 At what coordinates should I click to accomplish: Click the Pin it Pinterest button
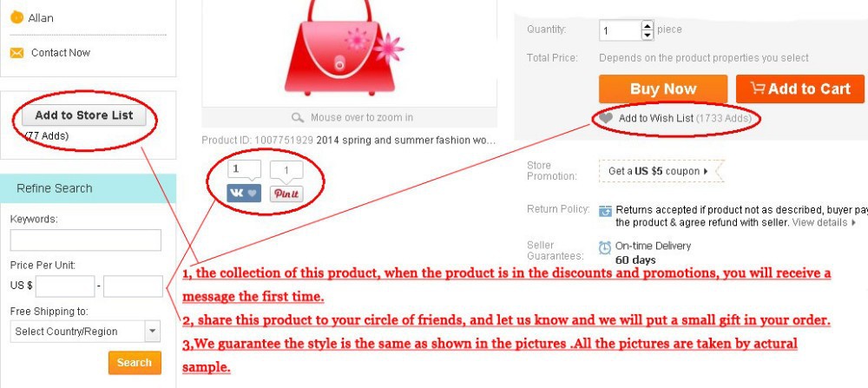(x=286, y=194)
